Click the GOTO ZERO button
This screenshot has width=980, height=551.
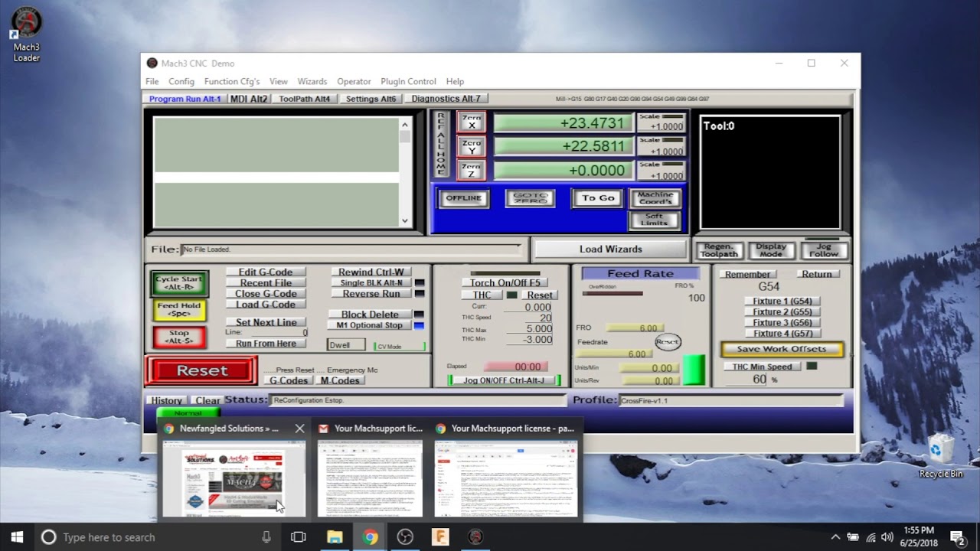[x=531, y=198]
